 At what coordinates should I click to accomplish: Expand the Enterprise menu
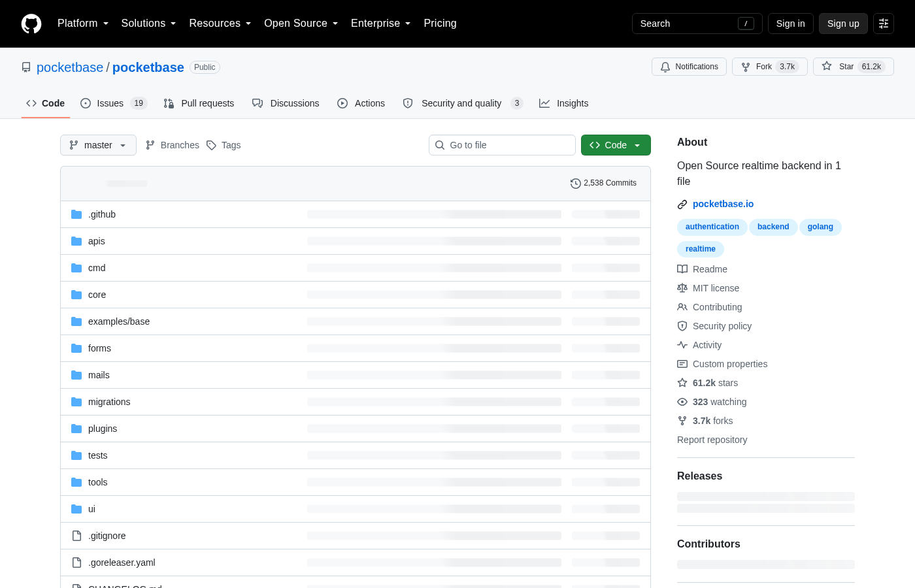point(380,24)
